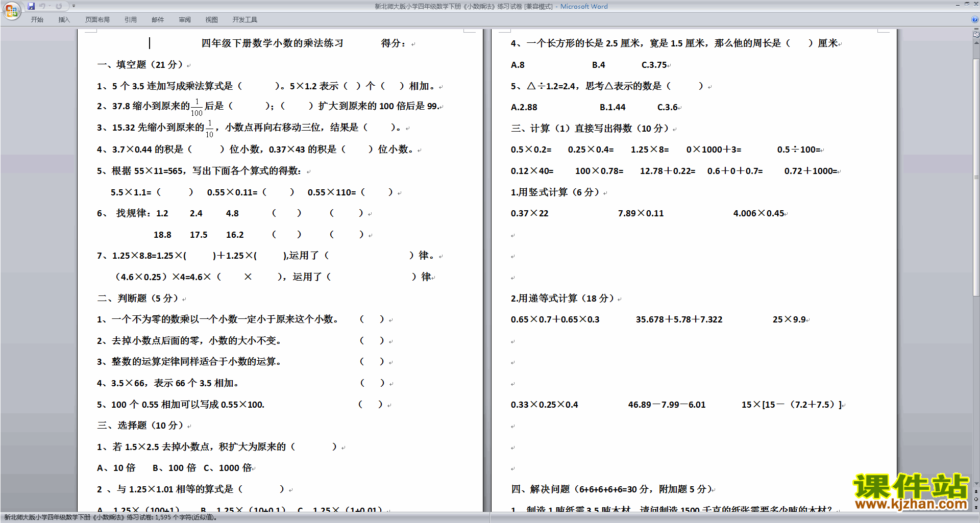Click the title 四年级下册数学小数的乘法练习
This screenshot has width=980, height=523.
[x=272, y=43]
